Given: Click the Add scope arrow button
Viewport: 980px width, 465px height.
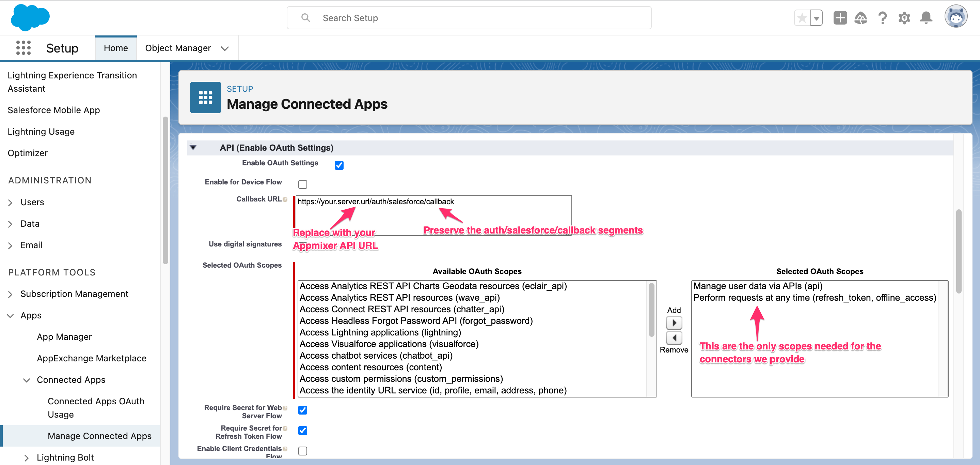Looking at the screenshot, I should [674, 323].
